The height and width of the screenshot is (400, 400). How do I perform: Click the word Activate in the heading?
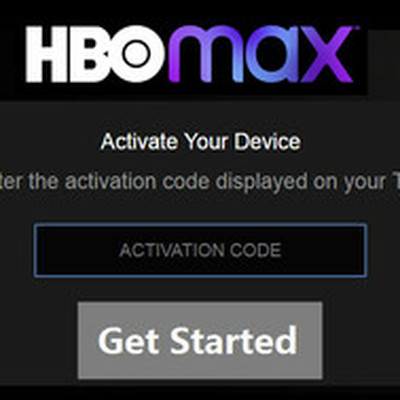[x=139, y=142]
